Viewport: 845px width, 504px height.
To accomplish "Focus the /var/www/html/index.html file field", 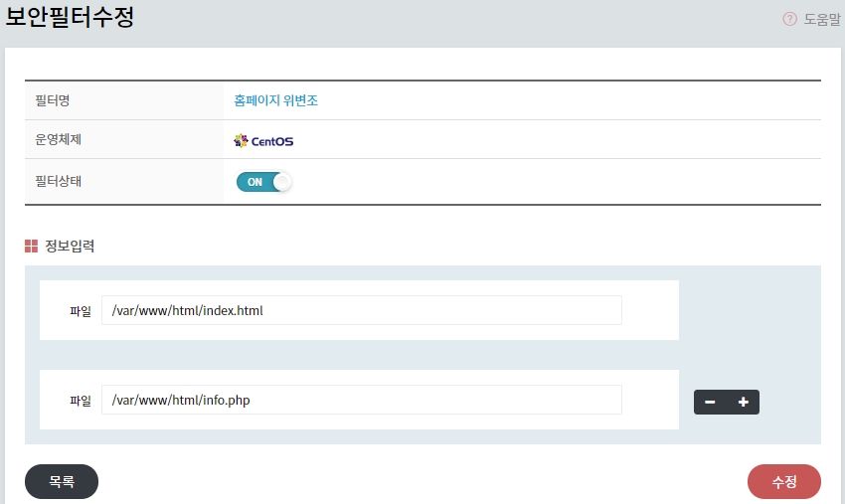I will click(x=361, y=310).
